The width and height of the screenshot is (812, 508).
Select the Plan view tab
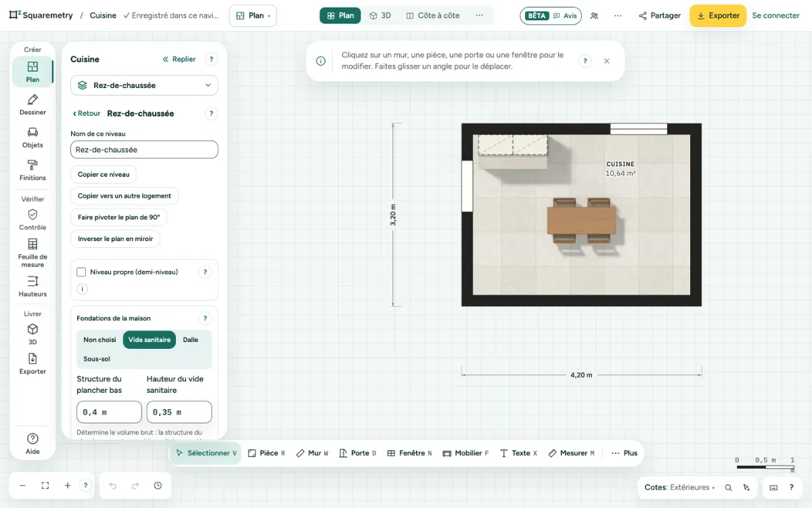340,16
